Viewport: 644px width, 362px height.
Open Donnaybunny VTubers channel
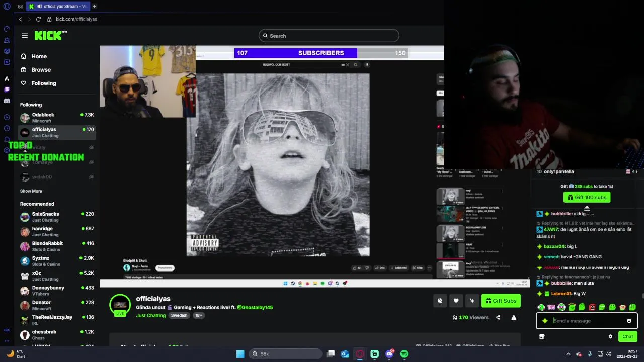[57, 291]
